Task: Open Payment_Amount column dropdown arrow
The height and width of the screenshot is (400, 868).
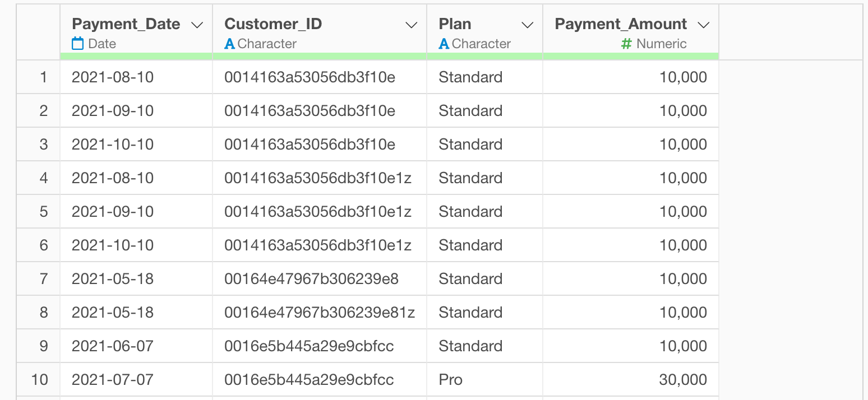Action: [x=703, y=25]
